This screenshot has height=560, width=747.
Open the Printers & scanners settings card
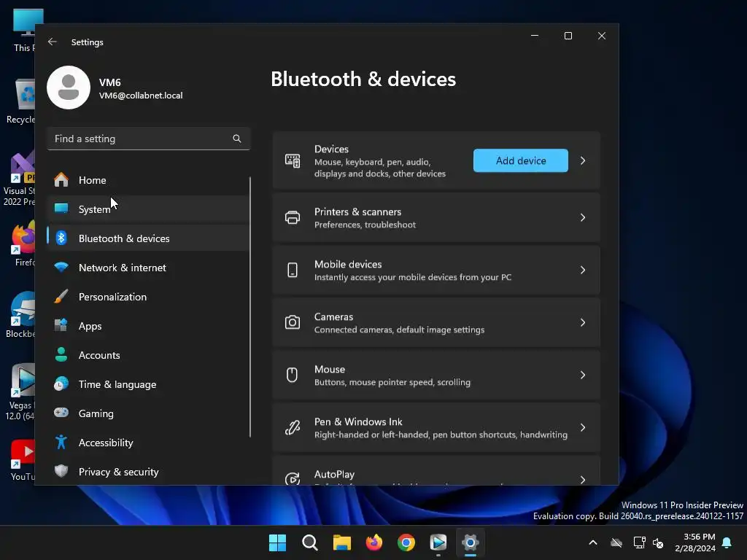(436, 217)
